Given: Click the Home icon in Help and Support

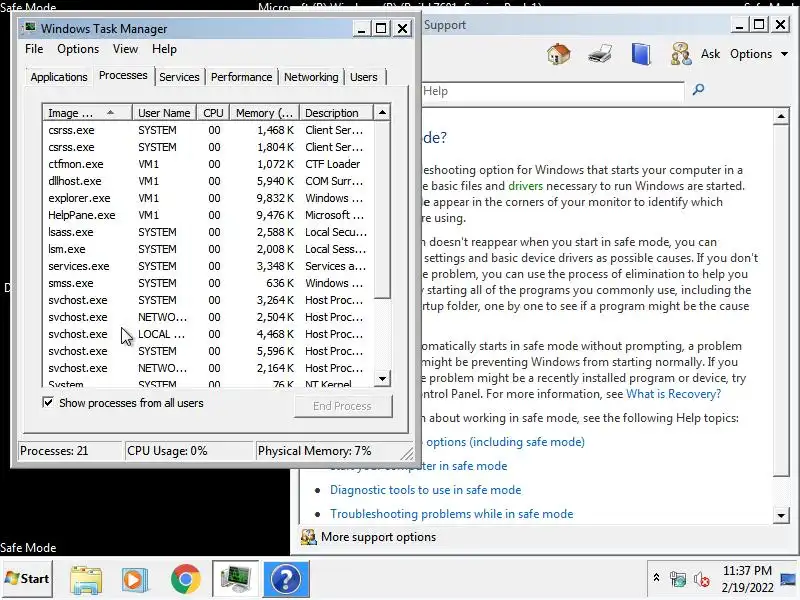Looking at the screenshot, I should (x=558, y=54).
